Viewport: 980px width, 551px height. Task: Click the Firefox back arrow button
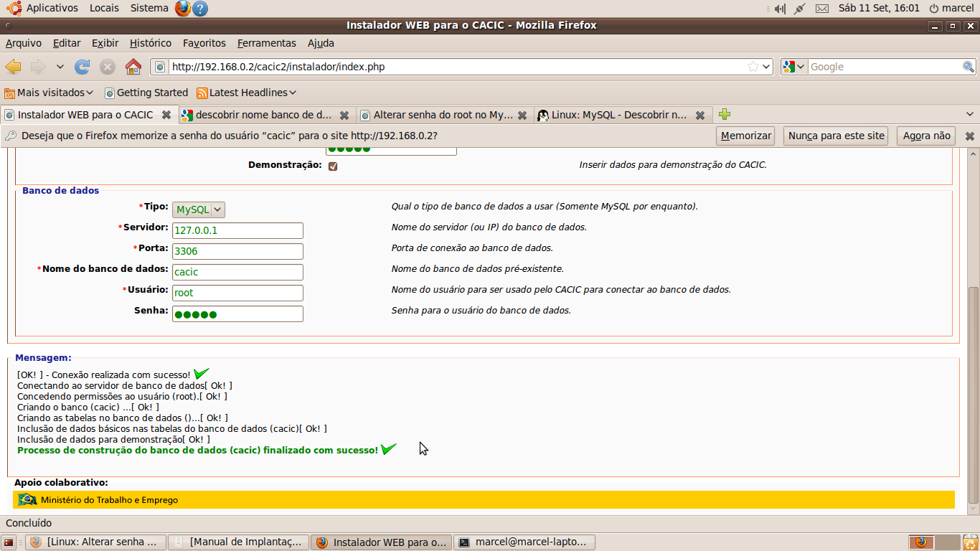(13, 67)
